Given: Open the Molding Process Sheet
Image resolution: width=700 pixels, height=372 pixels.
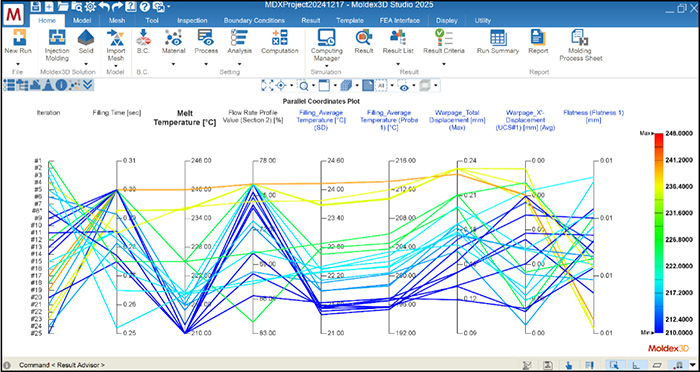Looking at the screenshot, I should pos(580,38).
